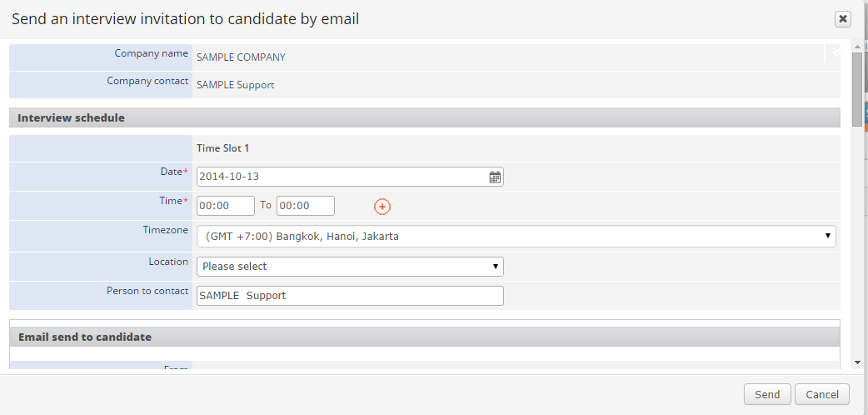Click the double chevron icon beside Company name
Viewport: 868px width, 415px height.
[x=836, y=52]
